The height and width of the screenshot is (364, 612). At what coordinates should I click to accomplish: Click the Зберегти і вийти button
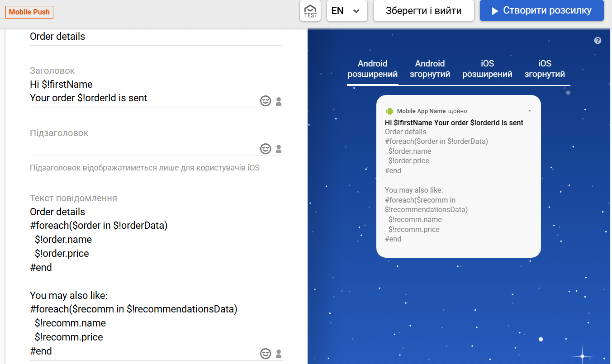coord(423,10)
